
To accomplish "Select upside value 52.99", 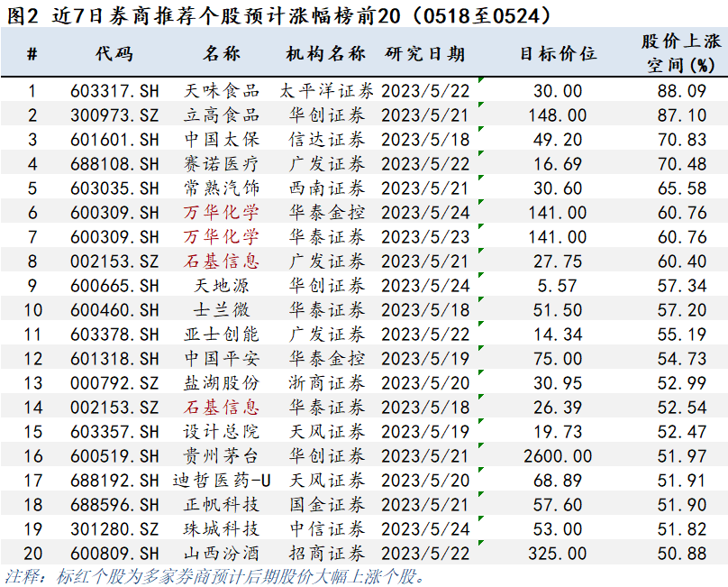I will 681,383.
